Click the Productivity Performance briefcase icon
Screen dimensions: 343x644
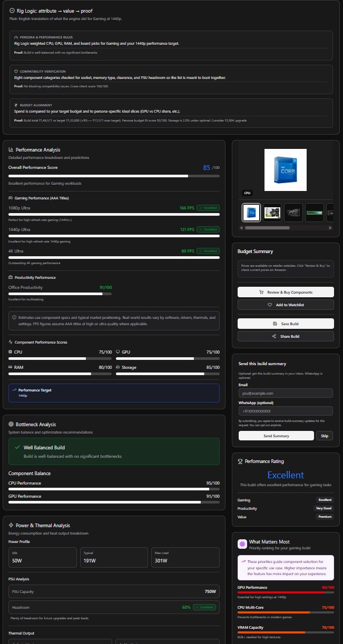click(11, 277)
